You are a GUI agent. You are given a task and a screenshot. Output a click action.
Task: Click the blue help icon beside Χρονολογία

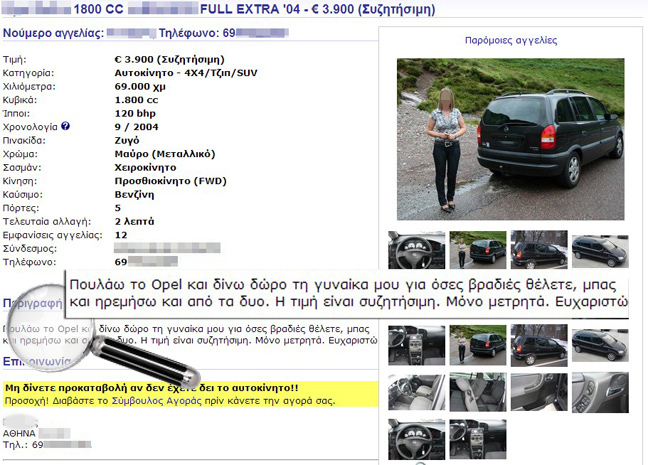[x=65, y=126]
